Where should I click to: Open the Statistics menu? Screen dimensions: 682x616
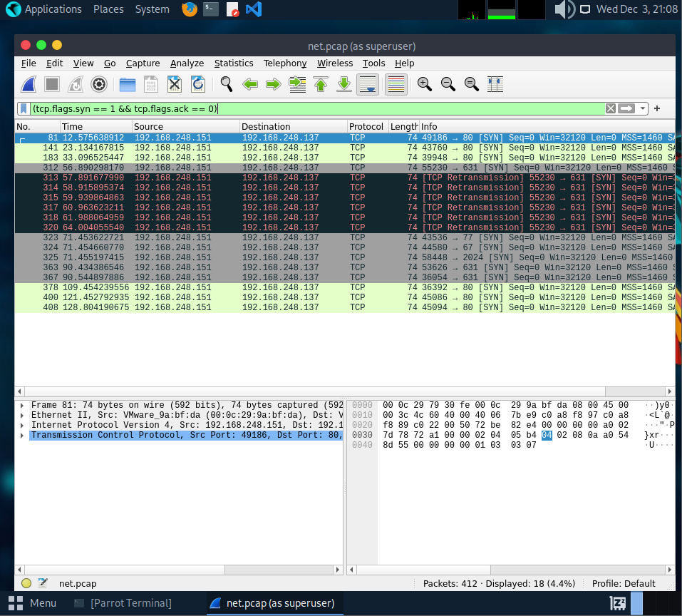(233, 63)
